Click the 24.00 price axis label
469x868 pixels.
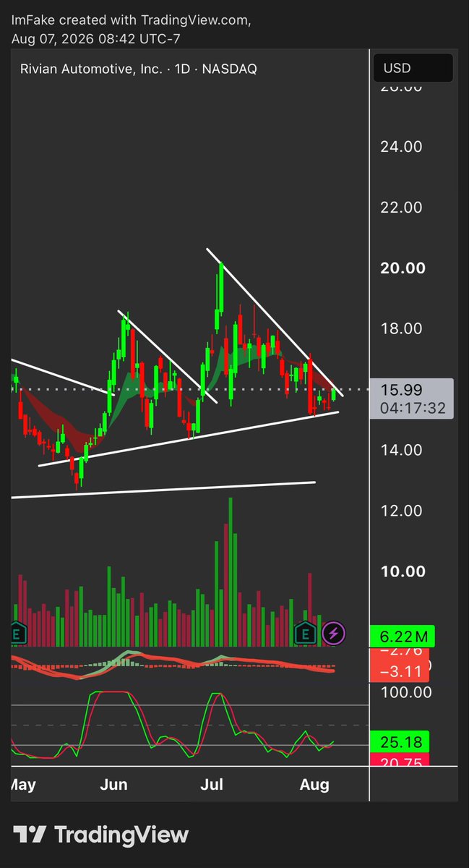(403, 147)
